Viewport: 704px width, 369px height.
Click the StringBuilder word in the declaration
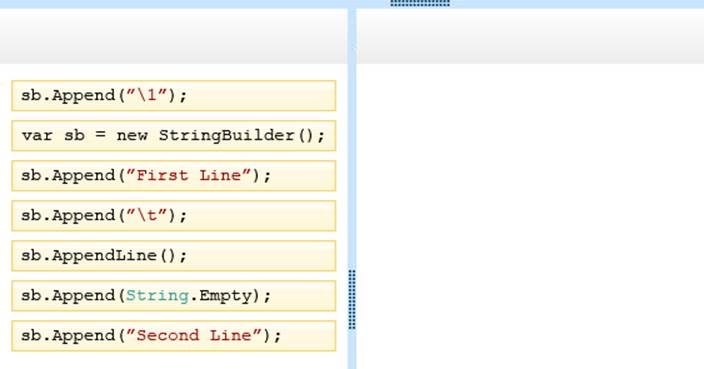pyautogui.click(x=227, y=136)
